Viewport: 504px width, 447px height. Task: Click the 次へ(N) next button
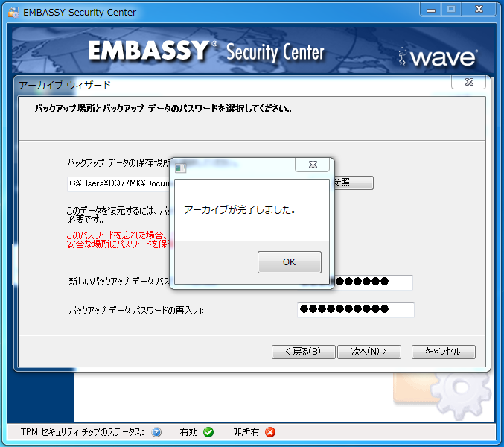click(x=369, y=352)
